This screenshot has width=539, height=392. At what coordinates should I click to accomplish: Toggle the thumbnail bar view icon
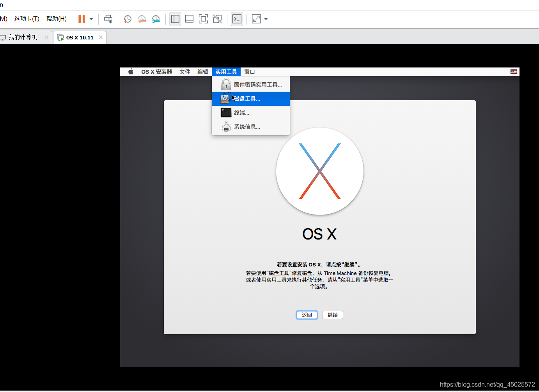coord(189,19)
